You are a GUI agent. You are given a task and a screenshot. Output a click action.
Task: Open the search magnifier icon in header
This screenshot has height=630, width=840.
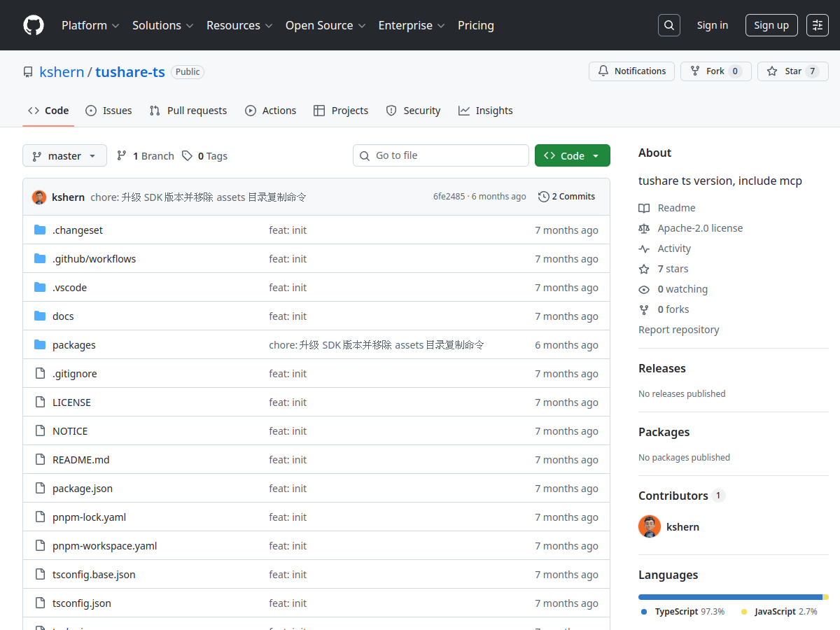click(x=669, y=25)
